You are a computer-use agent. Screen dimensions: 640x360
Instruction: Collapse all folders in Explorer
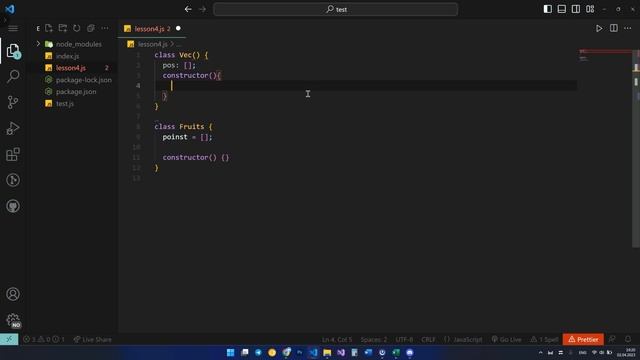click(91, 28)
